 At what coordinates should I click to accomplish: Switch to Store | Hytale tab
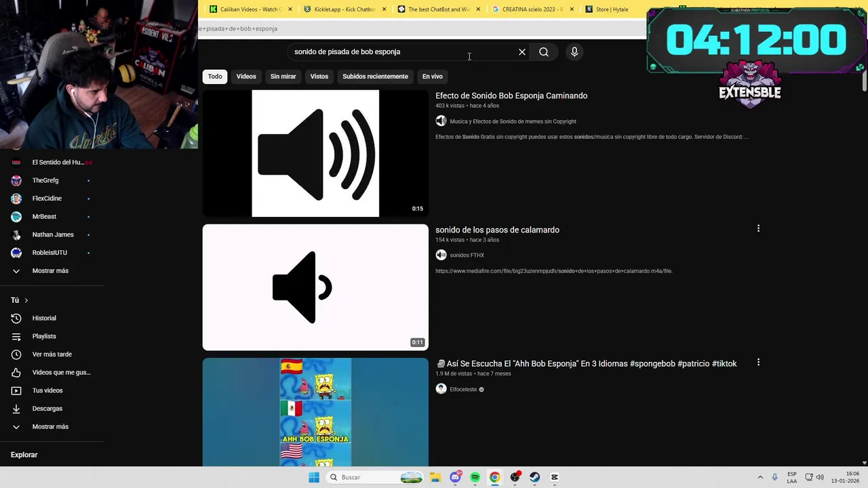612,9
